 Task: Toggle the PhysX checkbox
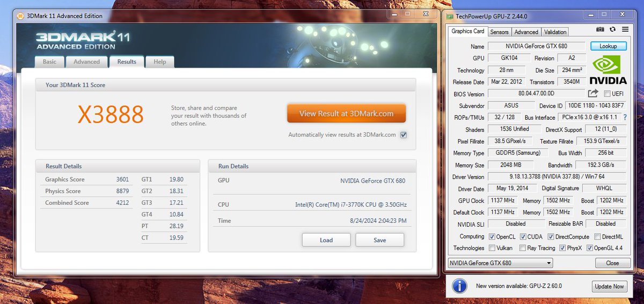coord(562,248)
